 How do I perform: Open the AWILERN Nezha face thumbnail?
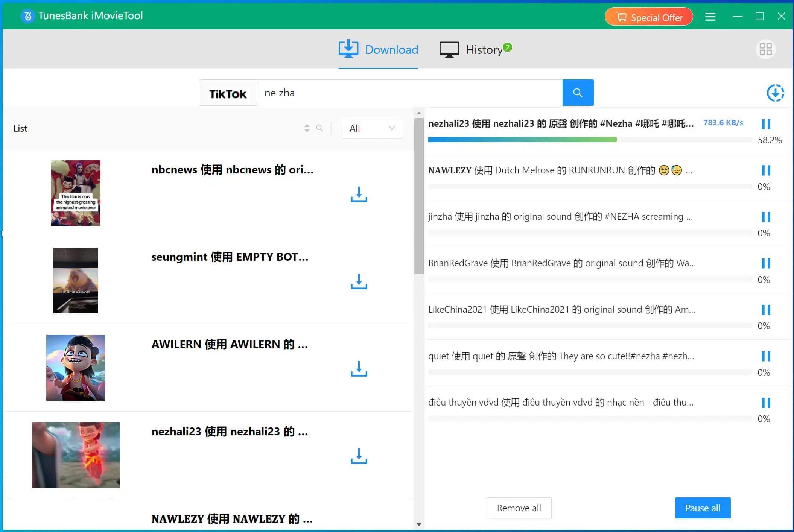click(76, 368)
